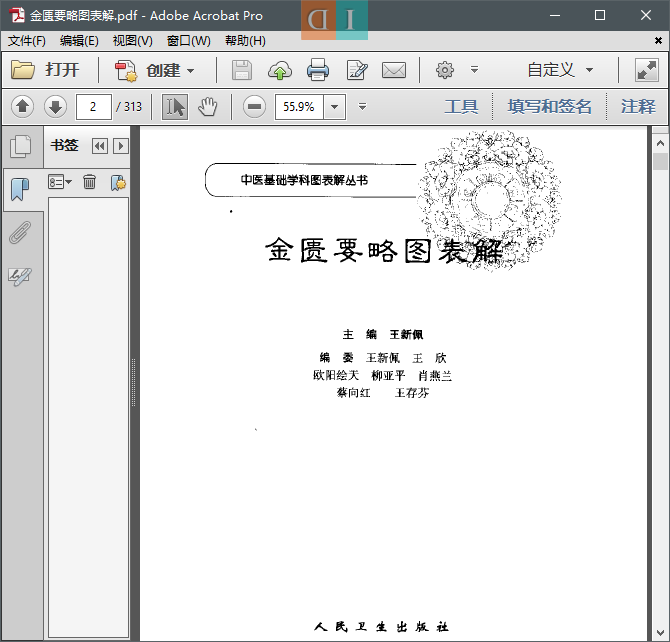This screenshot has width=670, height=642.
Task: Click the 书签 header of the bookmarks panel
Action: pos(65,145)
